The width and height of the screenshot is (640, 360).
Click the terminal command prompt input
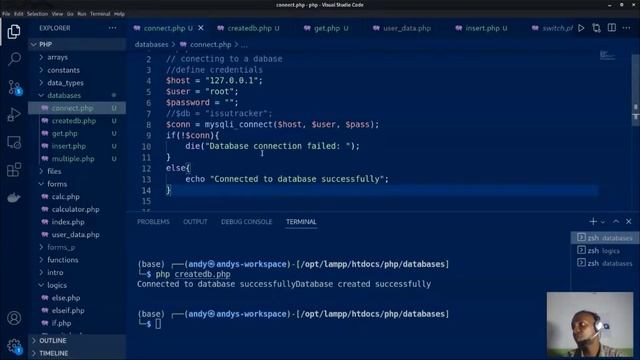click(x=158, y=324)
